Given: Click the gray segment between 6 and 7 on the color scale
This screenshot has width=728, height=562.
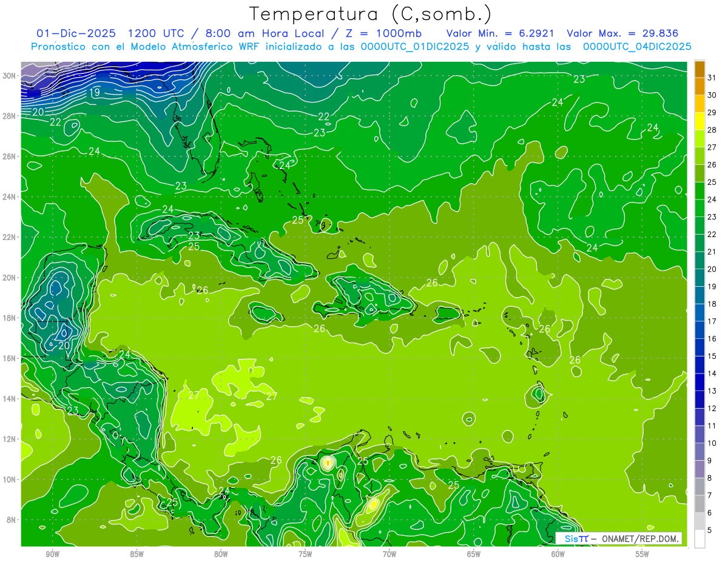Looking at the screenshot, I should pyautogui.click(x=699, y=504).
